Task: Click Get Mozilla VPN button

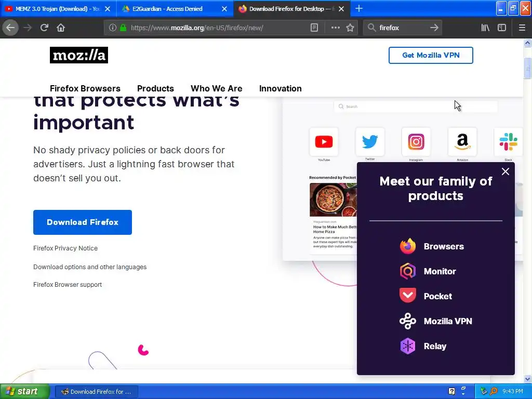Action: 431,55
